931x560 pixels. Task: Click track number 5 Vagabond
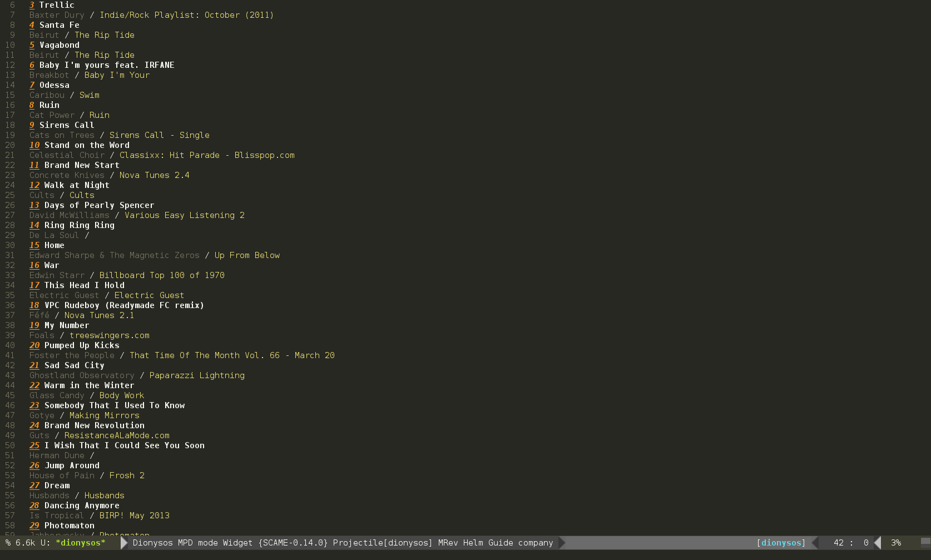click(32, 45)
